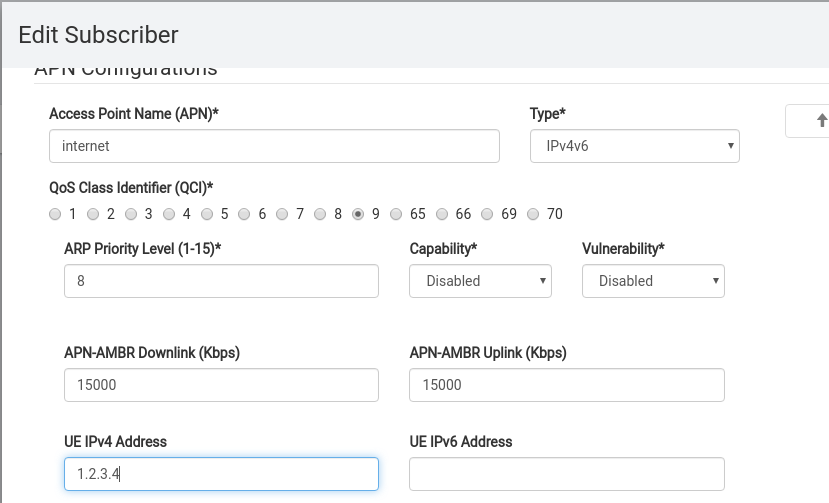Choose QCI value 5
This screenshot has width=829, height=503.
click(x=207, y=214)
